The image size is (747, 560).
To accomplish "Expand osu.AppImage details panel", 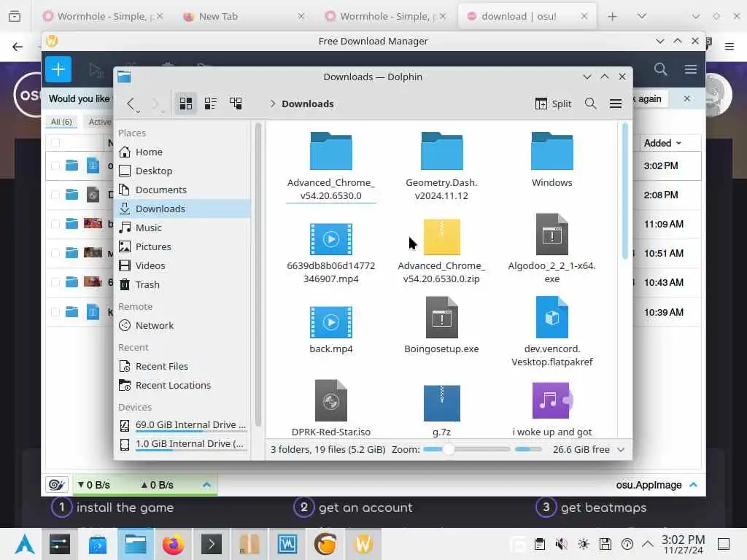I will point(693,485).
